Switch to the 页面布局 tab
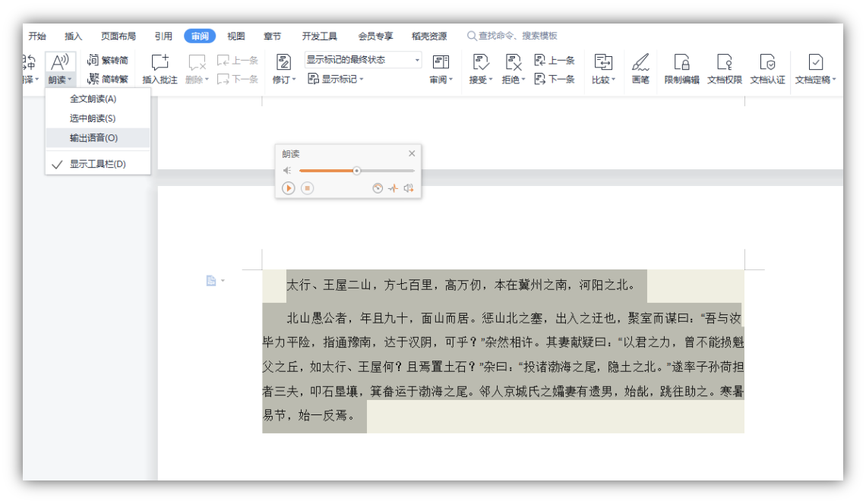The image size is (866, 504). click(x=119, y=36)
